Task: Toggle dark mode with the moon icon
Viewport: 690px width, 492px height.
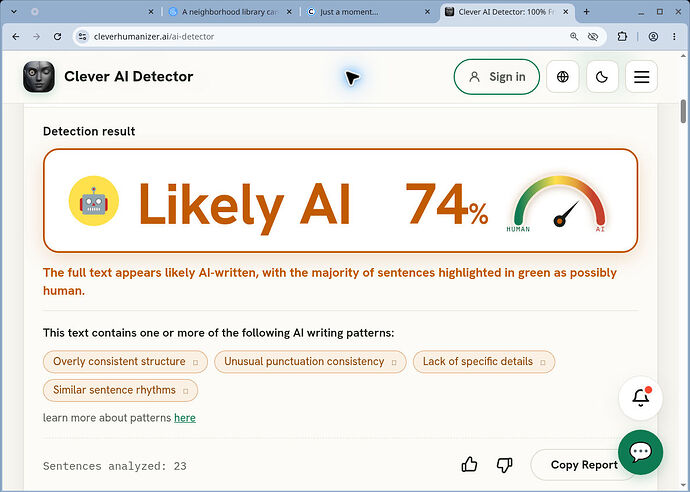Action: click(602, 77)
